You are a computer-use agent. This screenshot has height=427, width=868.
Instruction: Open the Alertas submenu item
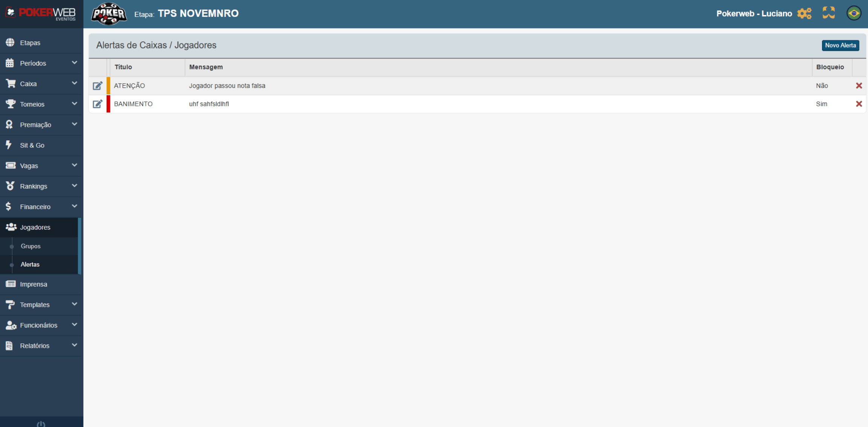[30, 265]
